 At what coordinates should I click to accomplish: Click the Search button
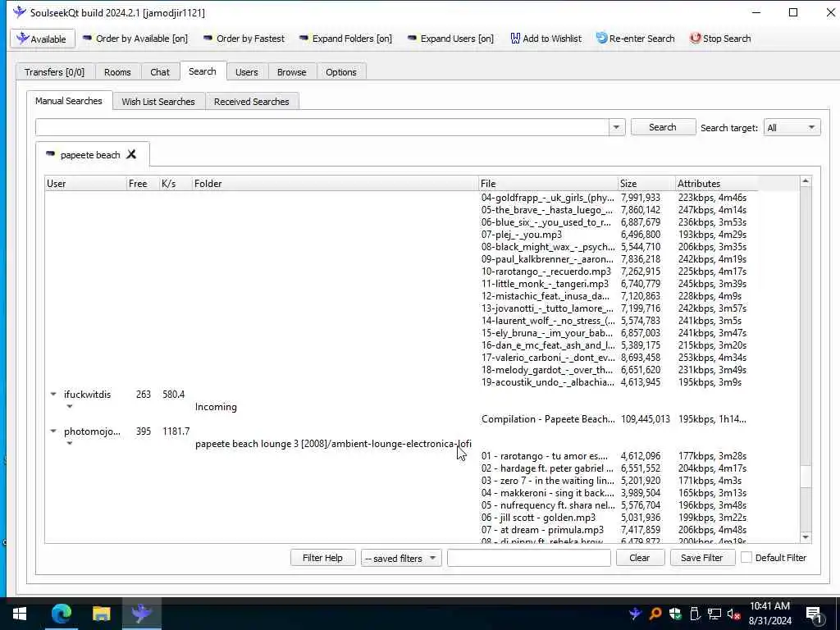663,127
